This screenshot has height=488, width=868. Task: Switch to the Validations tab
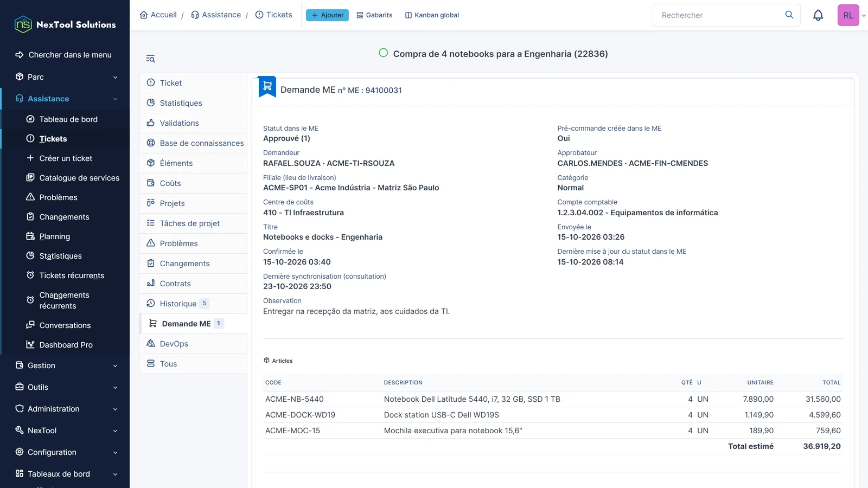click(x=193, y=123)
